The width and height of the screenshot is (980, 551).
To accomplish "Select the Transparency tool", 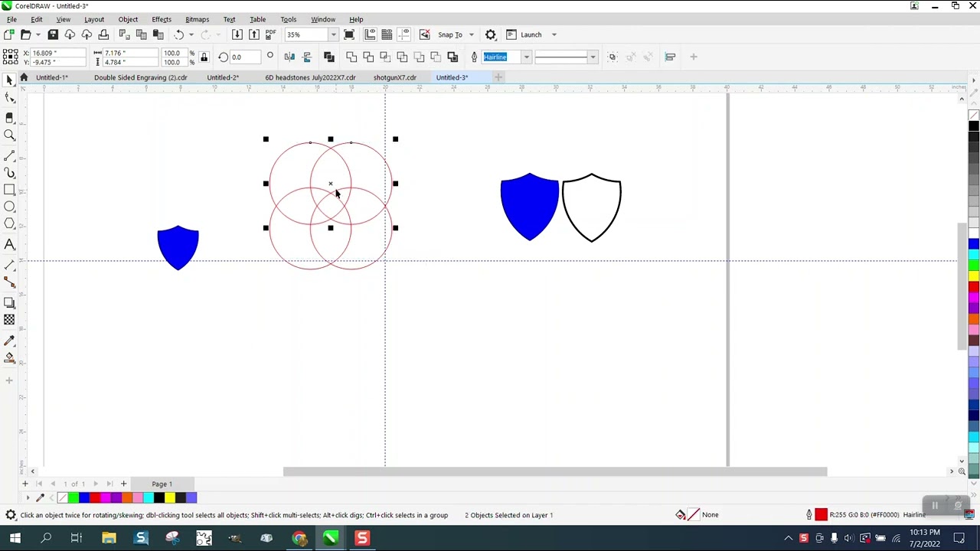I will click(x=9, y=320).
